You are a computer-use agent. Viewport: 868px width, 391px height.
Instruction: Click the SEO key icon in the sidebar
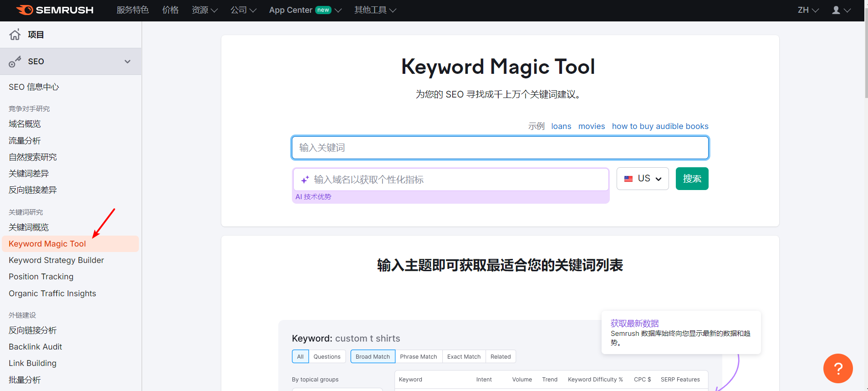[x=15, y=62]
